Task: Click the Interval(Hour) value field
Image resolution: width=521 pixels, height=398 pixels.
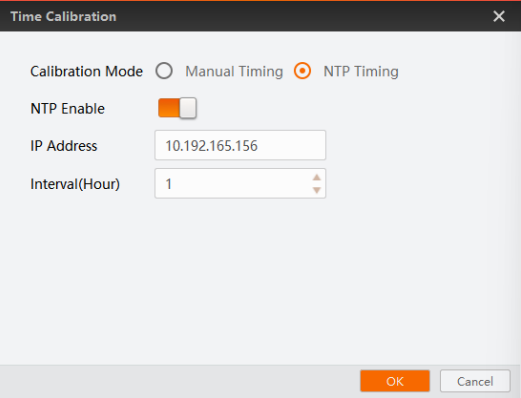Action: click(240, 183)
